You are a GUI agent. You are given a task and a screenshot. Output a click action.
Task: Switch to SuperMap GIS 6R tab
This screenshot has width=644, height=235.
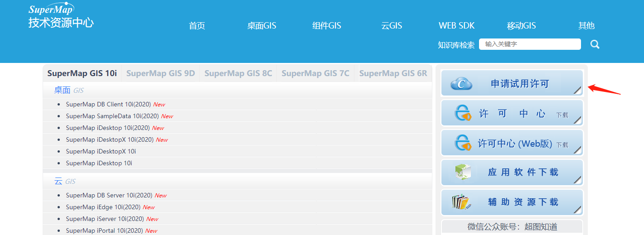click(393, 73)
